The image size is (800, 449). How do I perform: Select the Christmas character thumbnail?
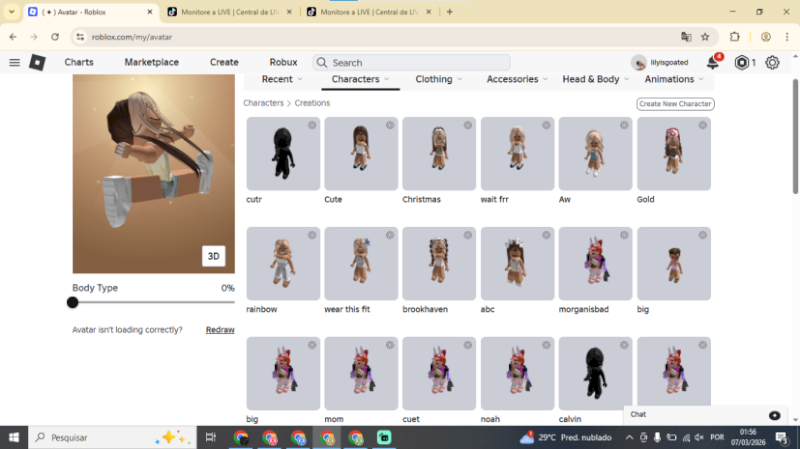click(x=439, y=153)
